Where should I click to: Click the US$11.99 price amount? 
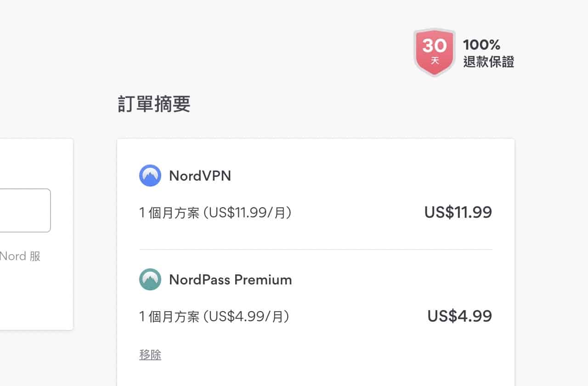[458, 212]
